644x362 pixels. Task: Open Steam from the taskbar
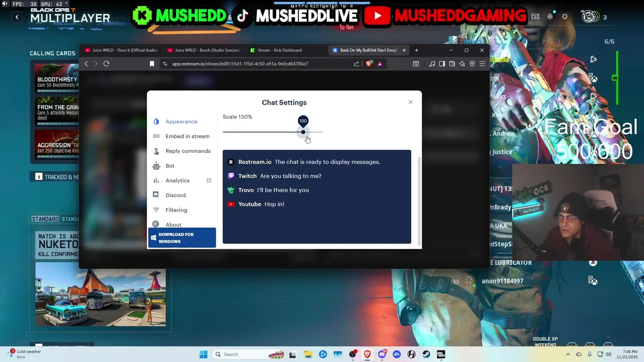point(426,354)
